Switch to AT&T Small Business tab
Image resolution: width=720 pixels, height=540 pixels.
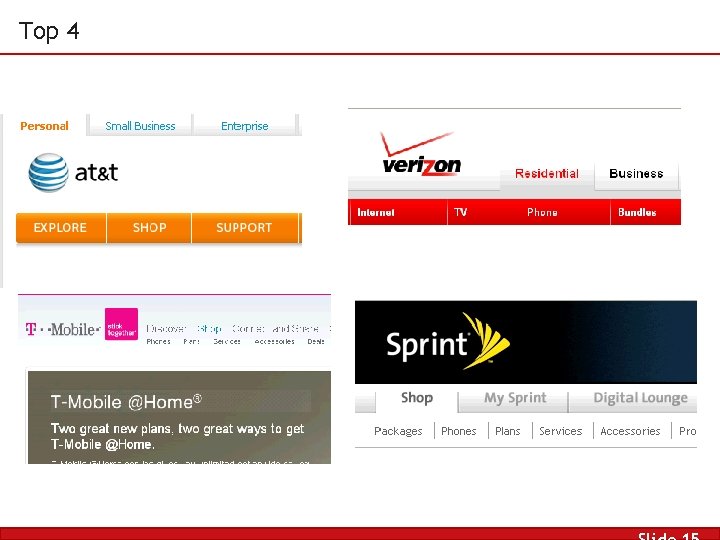140,126
